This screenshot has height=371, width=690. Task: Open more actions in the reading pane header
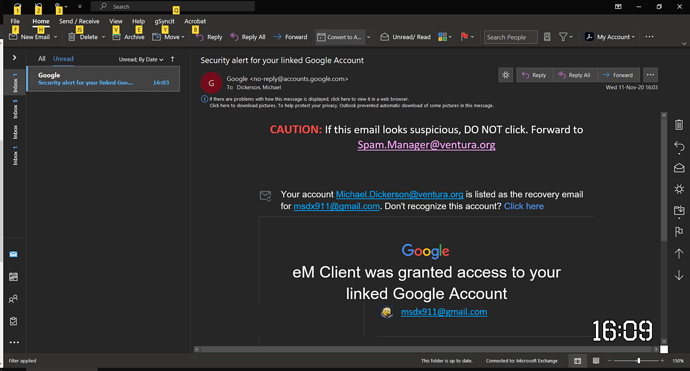[x=650, y=75]
